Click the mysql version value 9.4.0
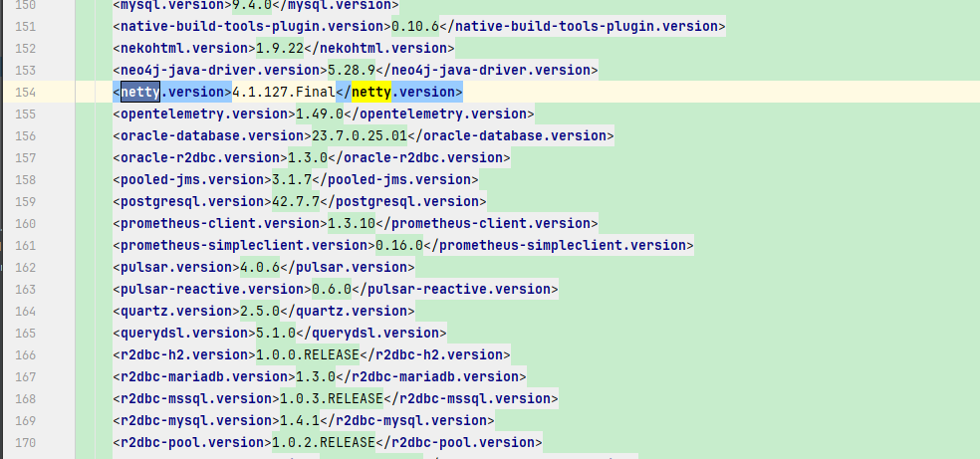Screen dimensions: 980x459 pos(252,5)
